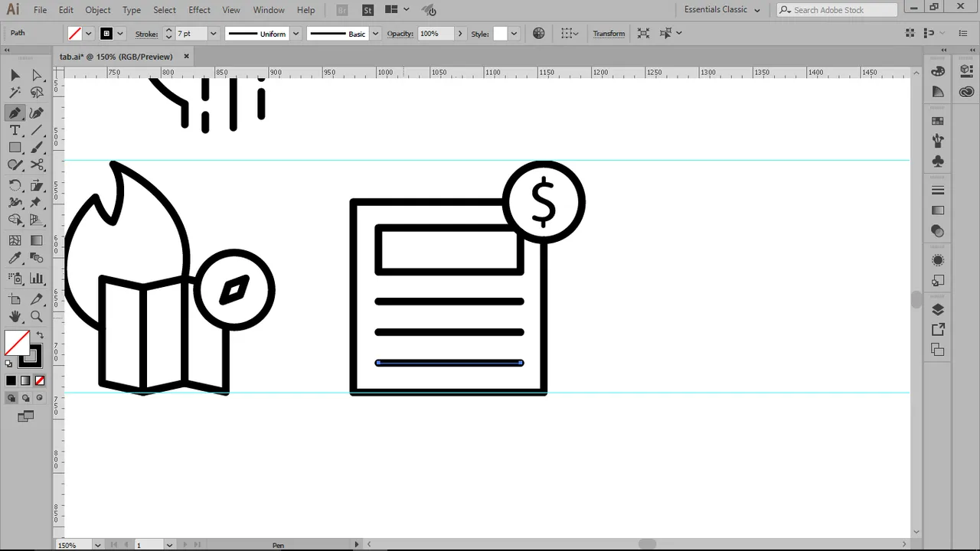Select the Scale tool

(x=36, y=185)
